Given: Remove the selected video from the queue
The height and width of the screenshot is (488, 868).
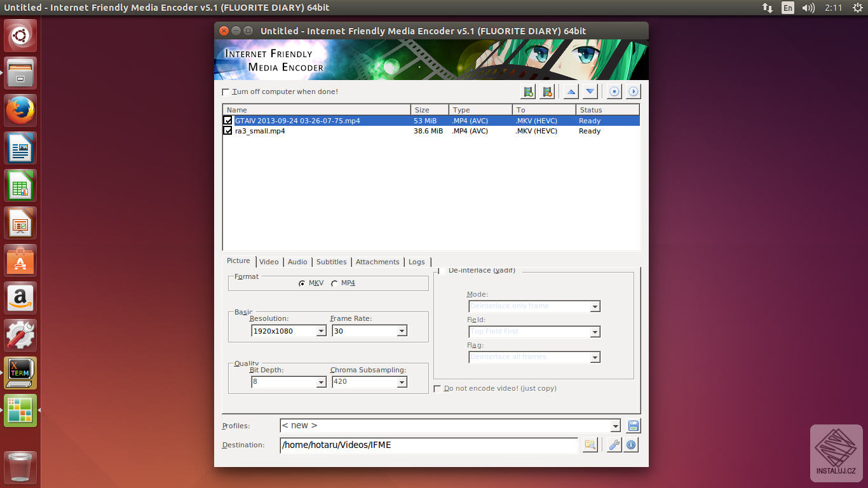Looking at the screenshot, I should coord(547,91).
